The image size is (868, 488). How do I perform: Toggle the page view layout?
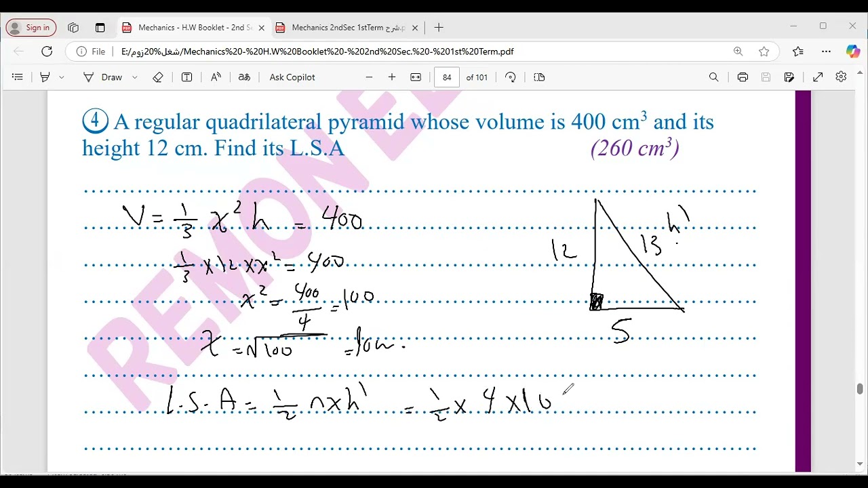tap(539, 77)
